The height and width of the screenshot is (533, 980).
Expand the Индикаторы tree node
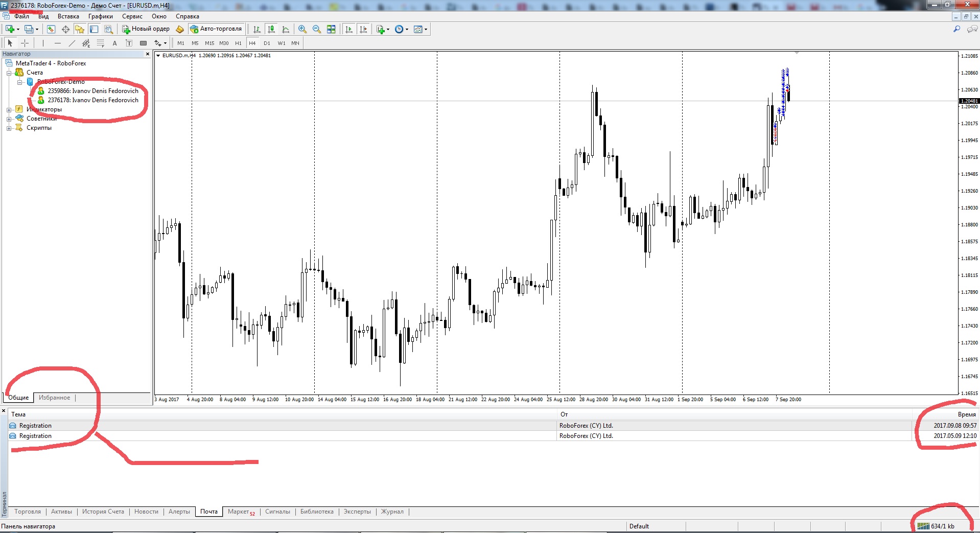coord(9,109)
